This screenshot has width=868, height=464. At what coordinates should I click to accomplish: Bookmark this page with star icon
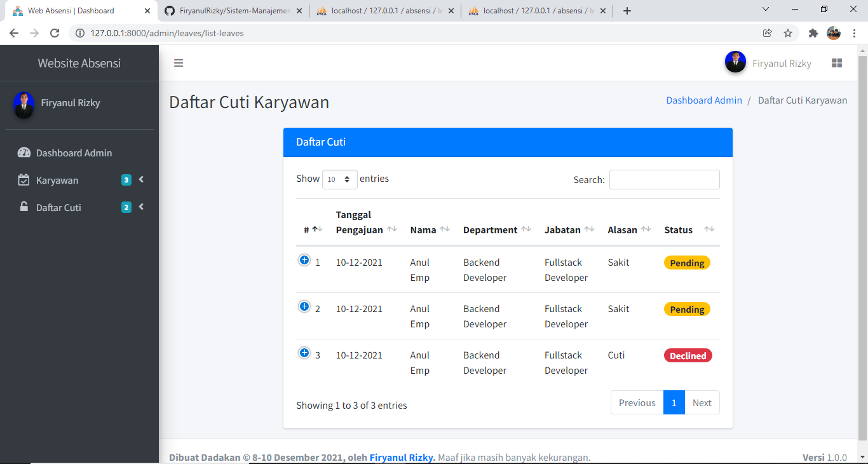click(x=788, y=33)
